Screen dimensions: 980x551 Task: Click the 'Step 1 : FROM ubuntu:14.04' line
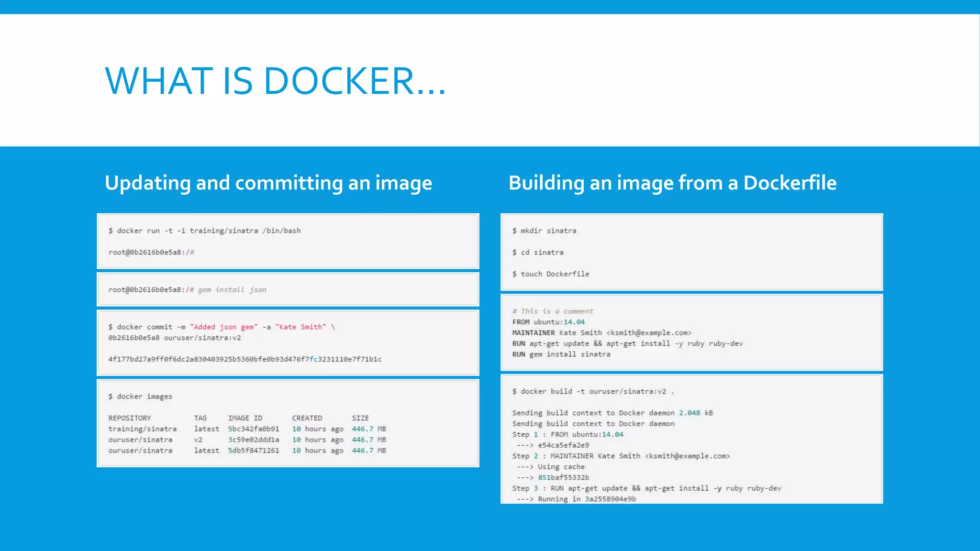tap(568, 434)
